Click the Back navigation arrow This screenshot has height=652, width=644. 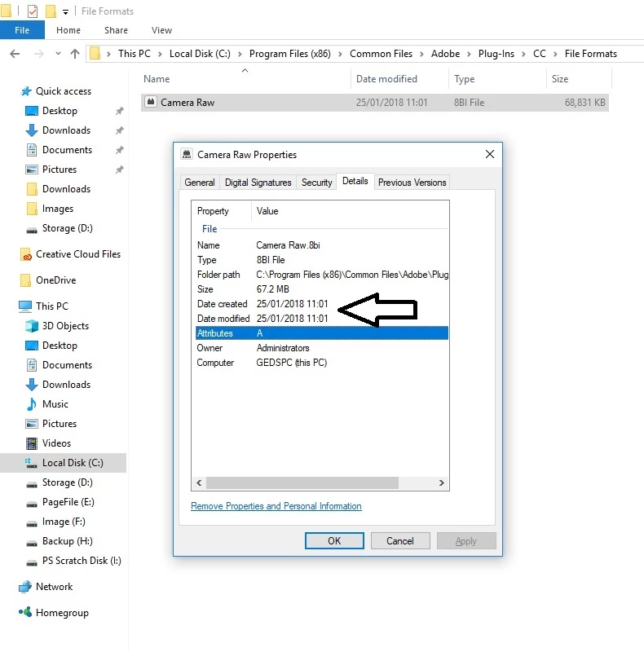click(15, 54)
